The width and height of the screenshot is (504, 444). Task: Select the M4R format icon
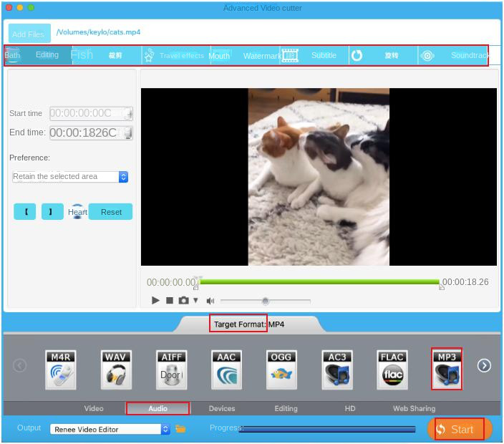coord(60,370)
